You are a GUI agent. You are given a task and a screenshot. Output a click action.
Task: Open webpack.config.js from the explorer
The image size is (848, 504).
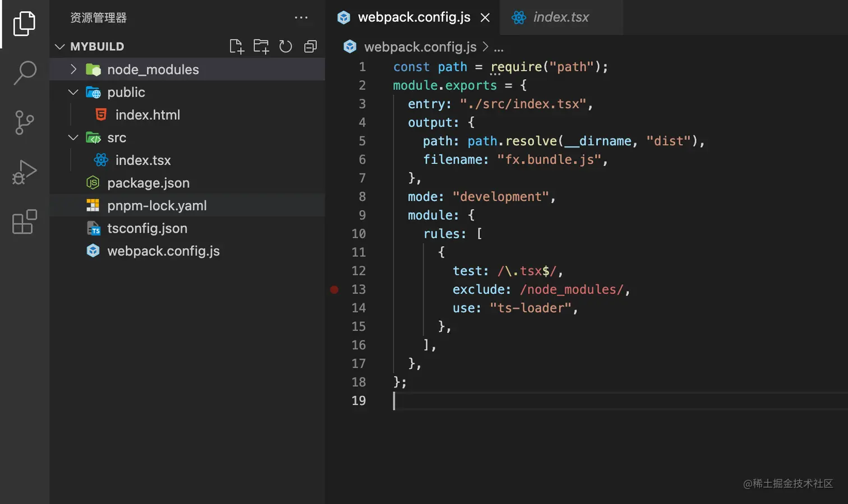click(x=187, y=251)
